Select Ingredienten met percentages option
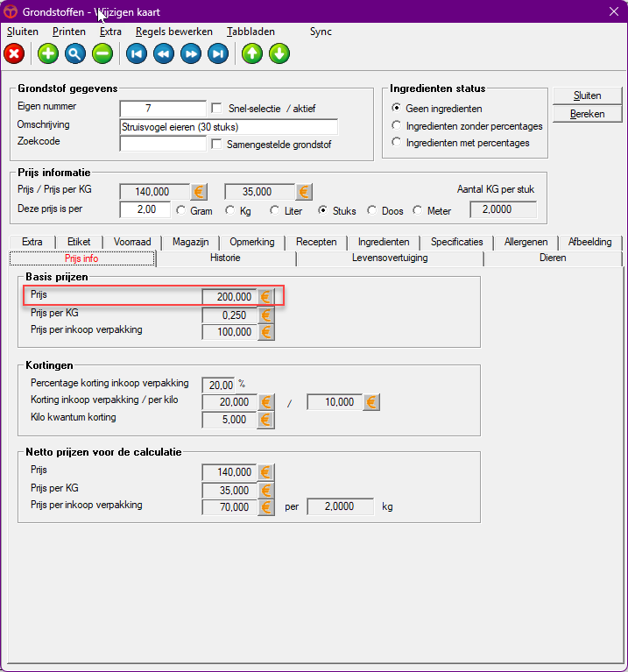 [396, 142]
